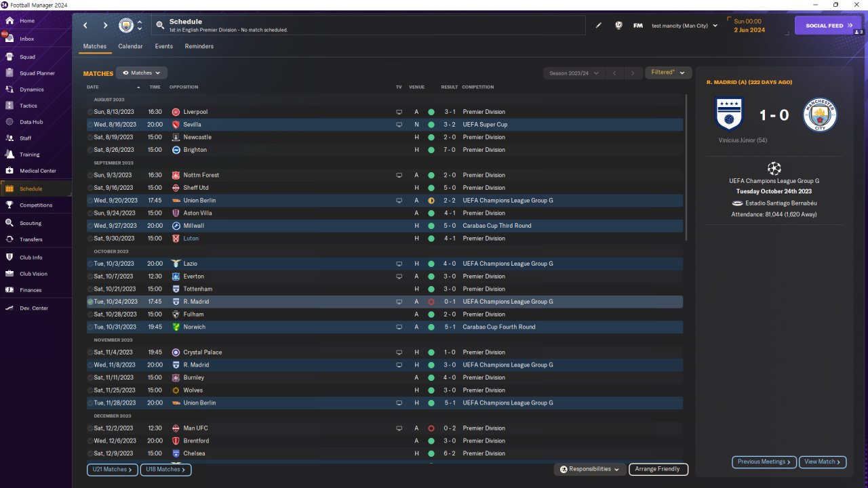Image resolution: width=868 pixels, height=488 pixels.
Task: Sort by the Competition column header
Action: point(478,87)
